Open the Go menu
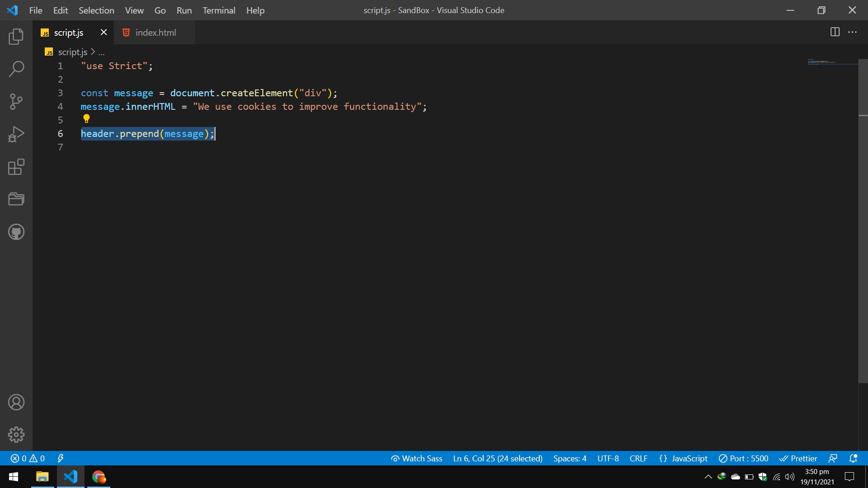868x488 pixels. [160, 10]
